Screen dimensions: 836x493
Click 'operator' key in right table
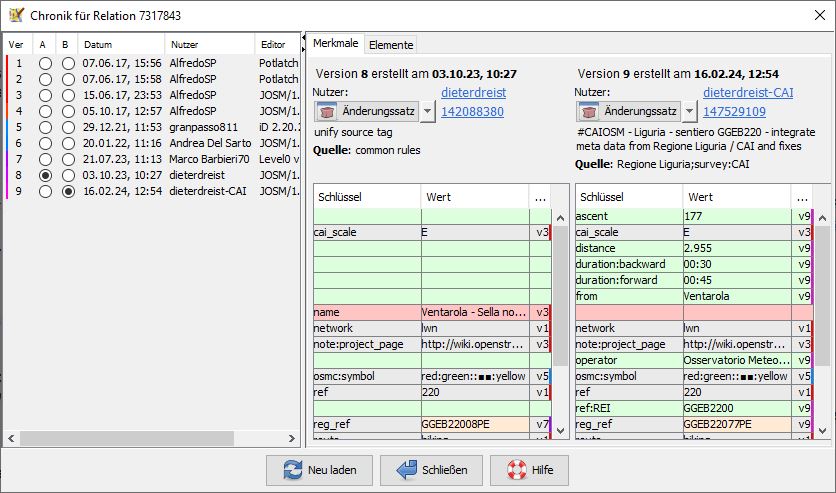point(629,360)
